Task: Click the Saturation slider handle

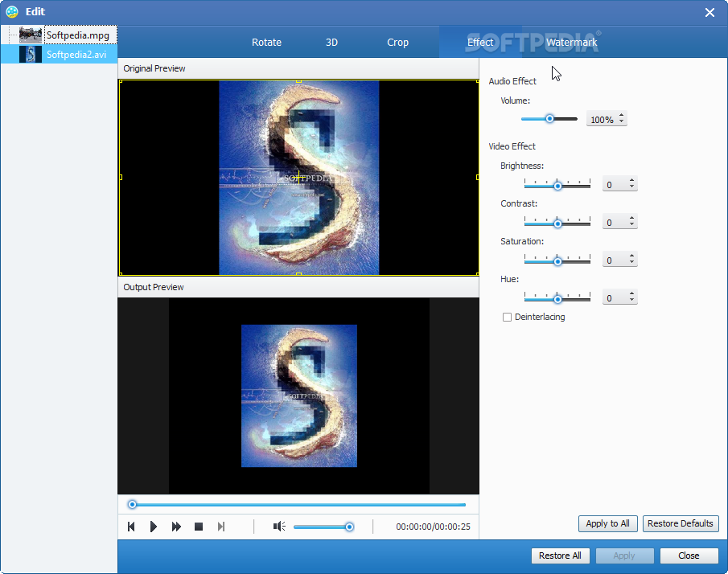Action: point(557,262)
